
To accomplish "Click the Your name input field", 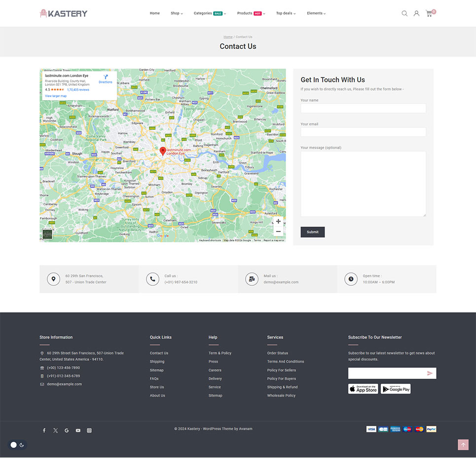I will [363, 108].
